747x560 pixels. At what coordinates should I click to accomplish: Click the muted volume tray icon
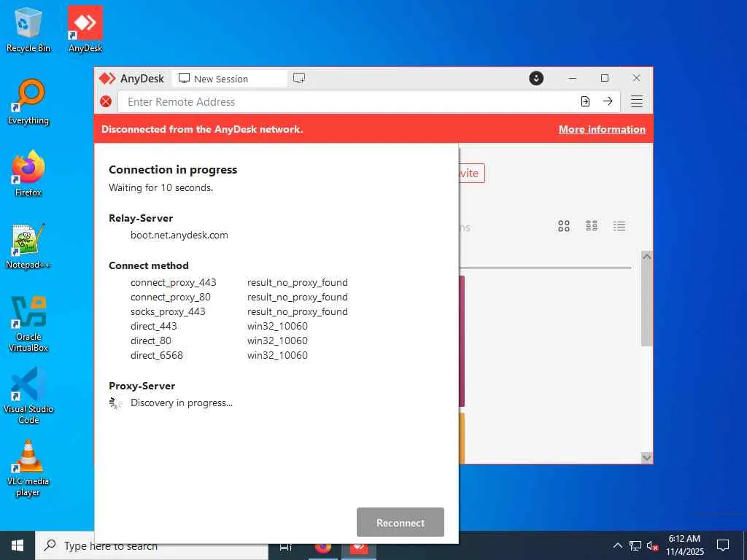point(653,545)
